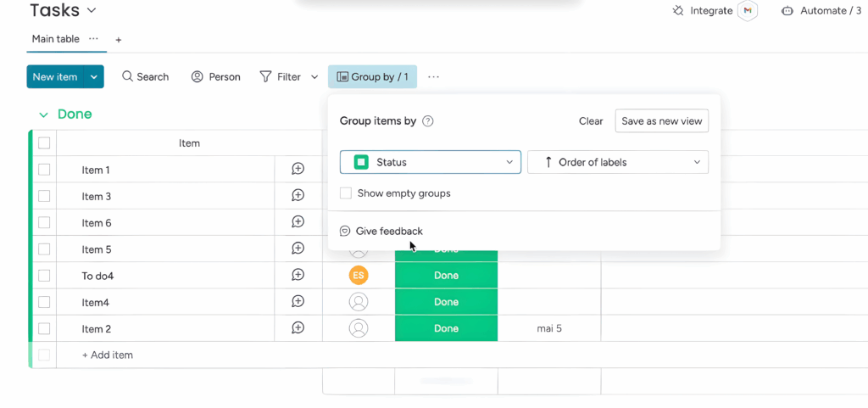The height and width of the screenshot is (408, 868).
Task: Click empty person avatar in Item4 row
Action: [359, 302]
